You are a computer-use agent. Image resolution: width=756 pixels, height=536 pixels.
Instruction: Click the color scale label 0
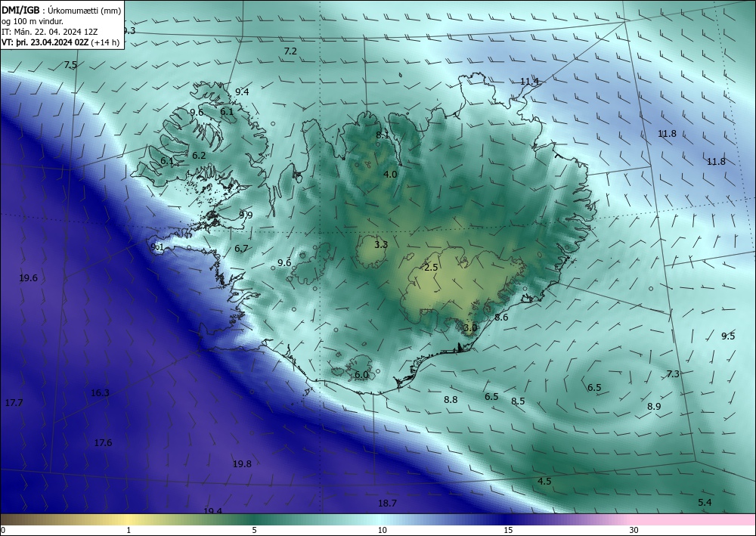coord(3,530)
